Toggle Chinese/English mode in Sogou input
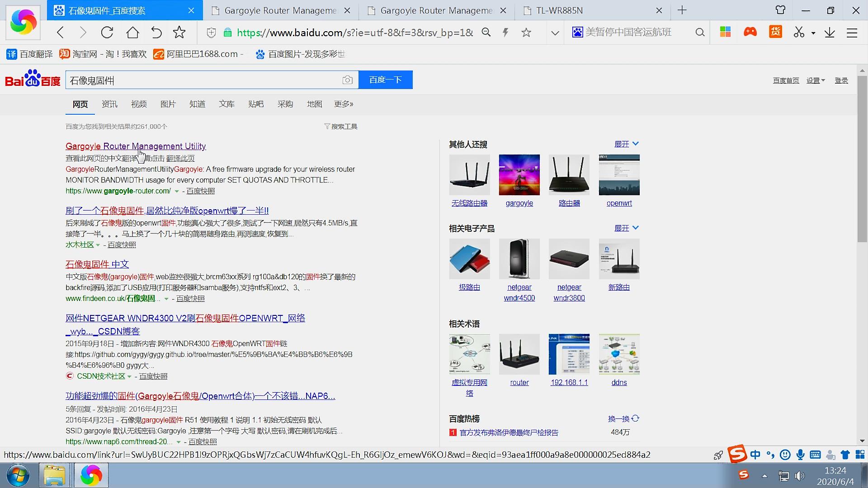This screenshot has width=868, height=488. pos(755,455)
